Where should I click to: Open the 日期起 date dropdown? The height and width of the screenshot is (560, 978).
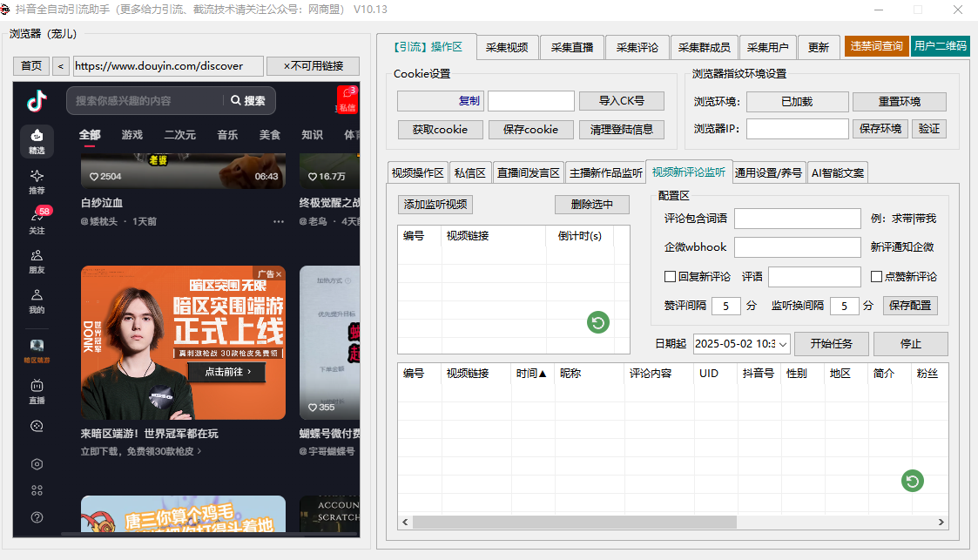[x=784, y=344]
